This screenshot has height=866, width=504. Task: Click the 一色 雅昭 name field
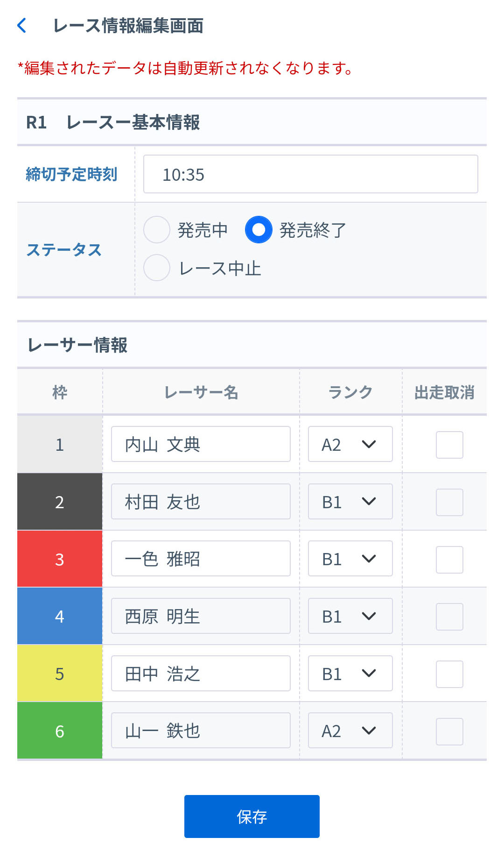click(201, 559)
